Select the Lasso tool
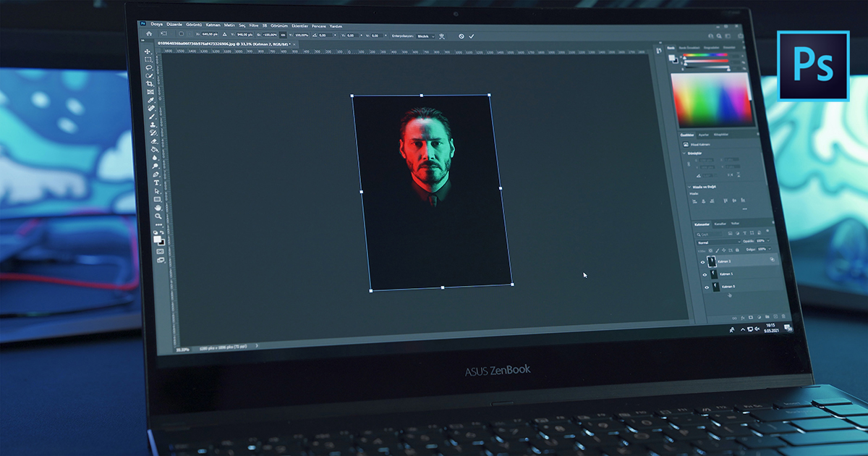Screen dimensions: 868x456 coord(149,67)
